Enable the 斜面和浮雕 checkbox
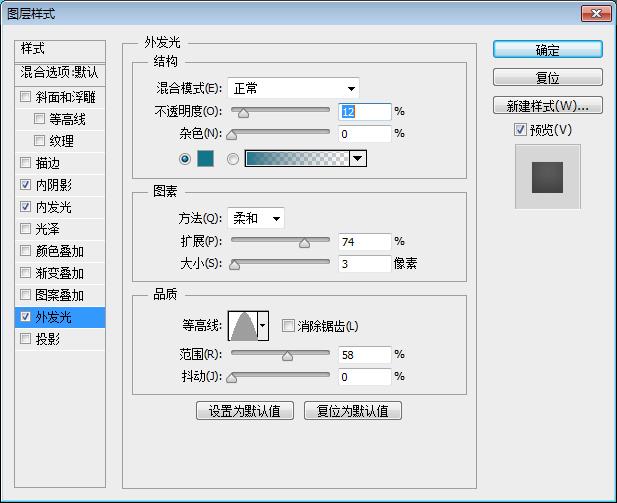This screenshot has height=503, width=617. 25,96
